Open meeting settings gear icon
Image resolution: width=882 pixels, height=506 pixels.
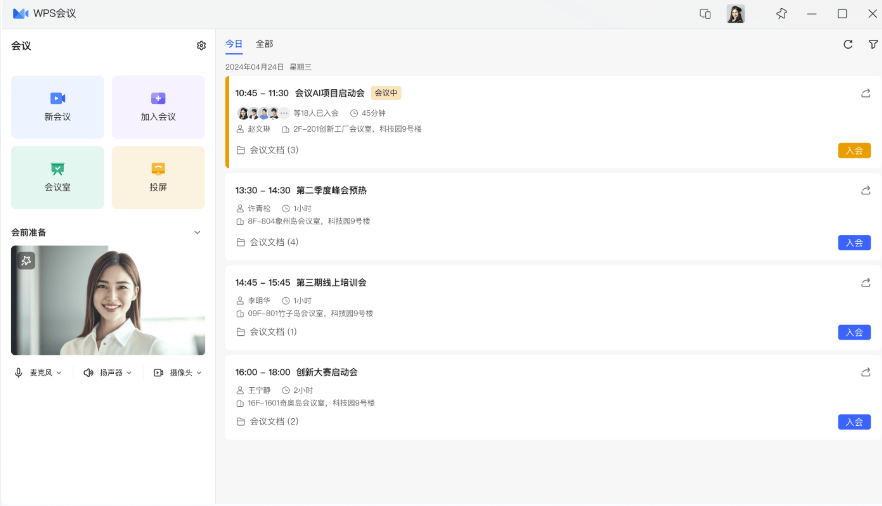coord(201,46)
